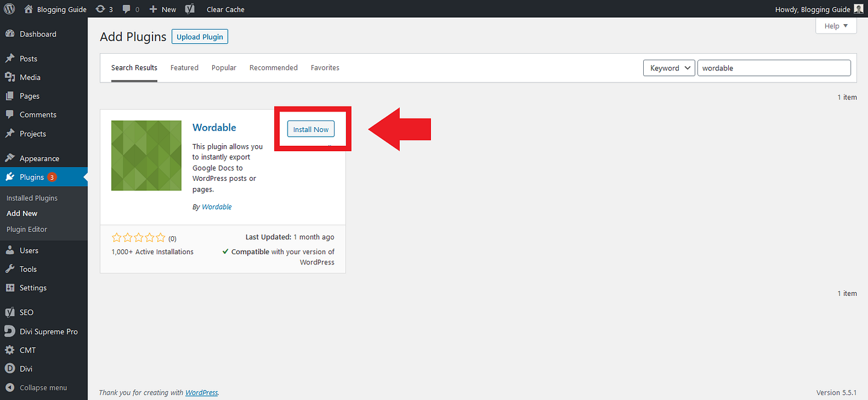Screen dimensions: 868x400
Task: Open the updates icon showing 3
Action: click(x=101, y=9)
